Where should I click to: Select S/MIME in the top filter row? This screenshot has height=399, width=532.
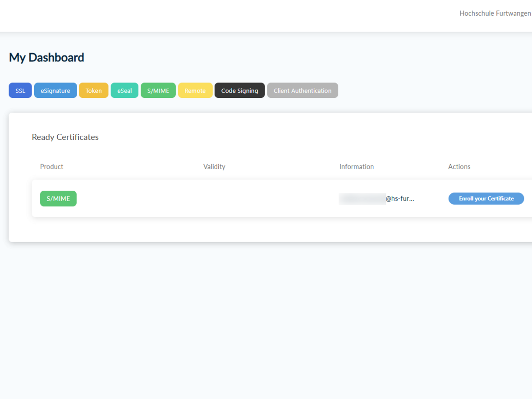tap(158, 91)
